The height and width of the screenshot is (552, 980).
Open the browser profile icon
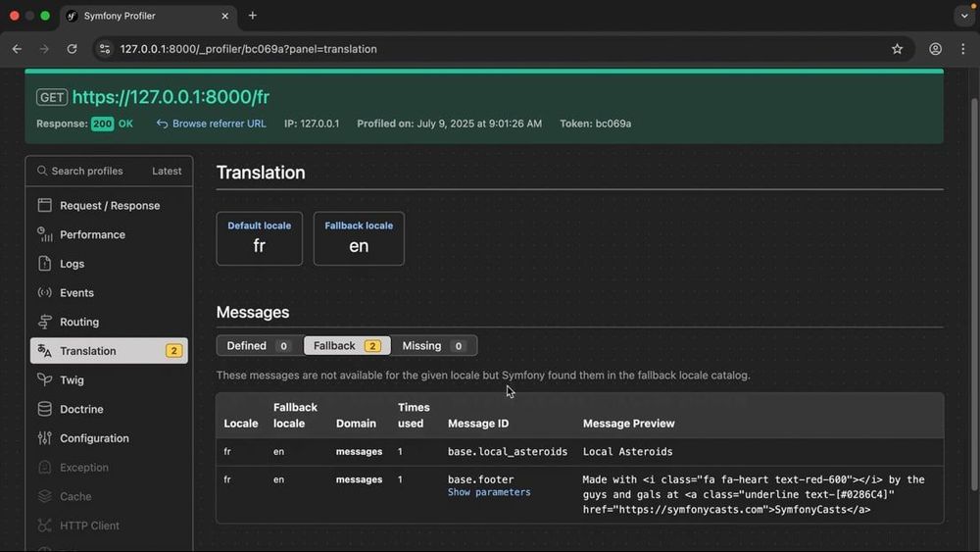[x=935, y=49]
